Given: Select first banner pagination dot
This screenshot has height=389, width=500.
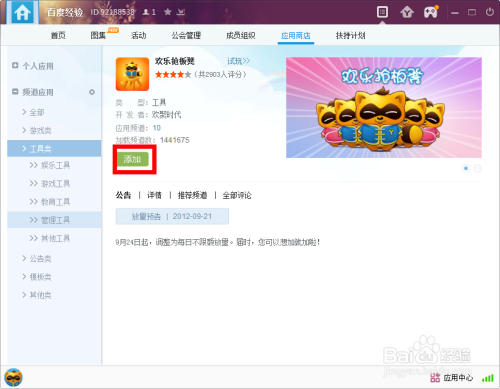Looking at the screenshot, I should point(466,168).
